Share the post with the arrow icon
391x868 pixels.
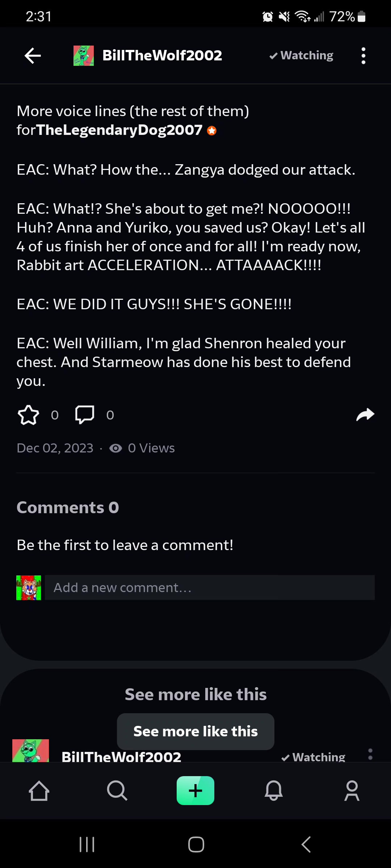tap(365, 415)
